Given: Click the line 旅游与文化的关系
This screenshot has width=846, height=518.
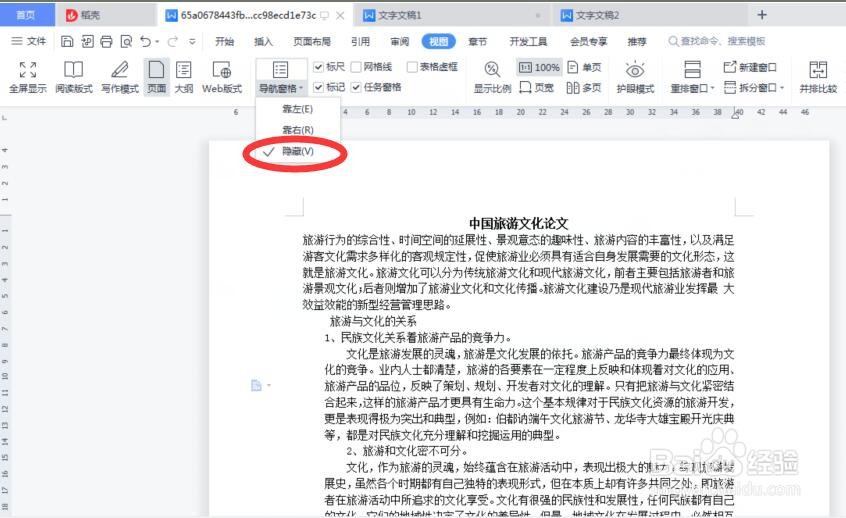Looking at the screenshot, I should (373, 322).
